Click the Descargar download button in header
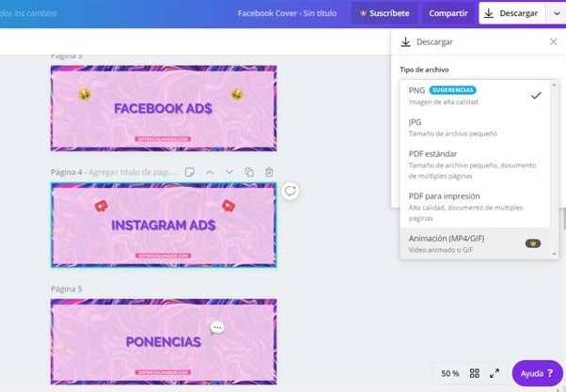 click(511, 13)
